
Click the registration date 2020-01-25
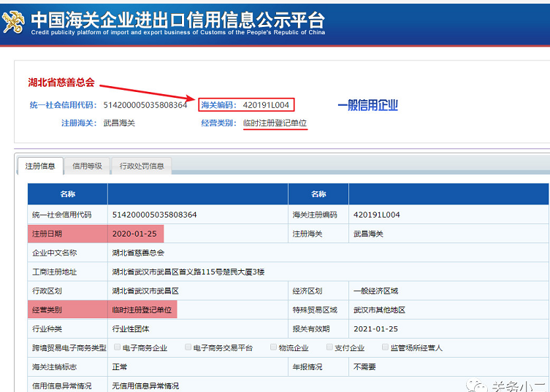[x=134, y=234]
